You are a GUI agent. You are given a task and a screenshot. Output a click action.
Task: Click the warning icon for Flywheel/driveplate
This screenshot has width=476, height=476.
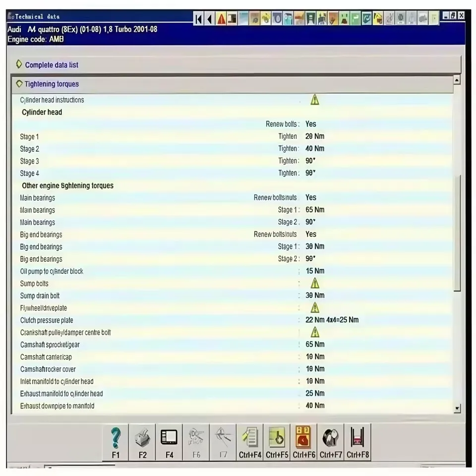point(315,308)
